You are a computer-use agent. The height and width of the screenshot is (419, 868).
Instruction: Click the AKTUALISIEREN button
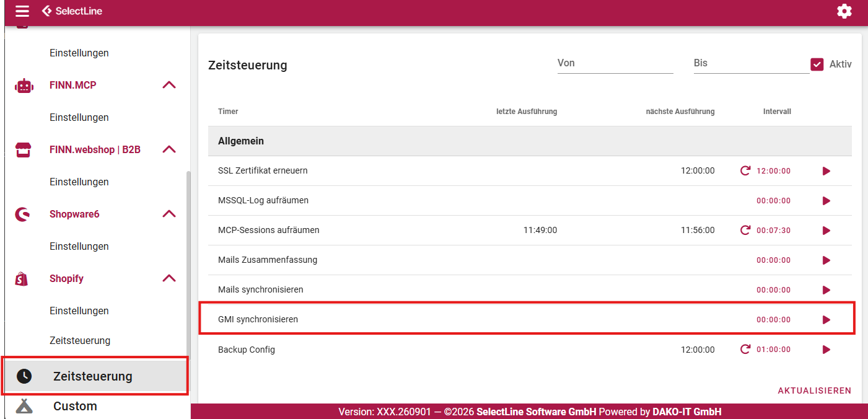coord(815,390)
